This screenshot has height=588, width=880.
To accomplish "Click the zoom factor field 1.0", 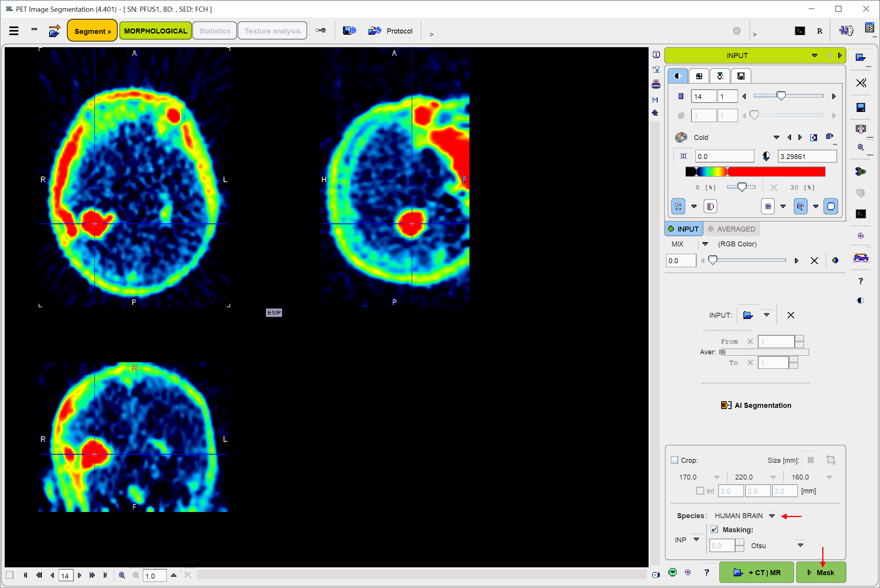I will coord(155,576).
